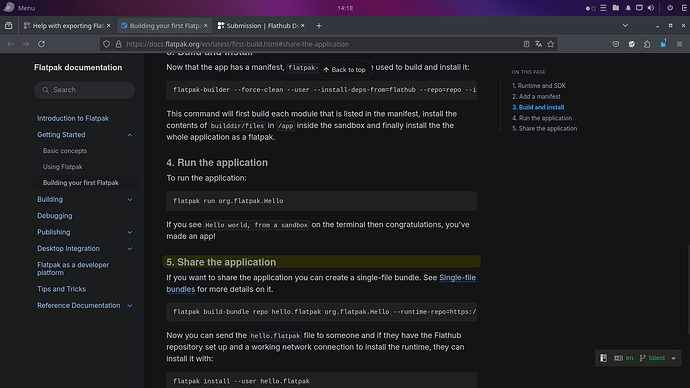Click into the documentation Search field
The image size is (690, 388).
click(84, 90)
